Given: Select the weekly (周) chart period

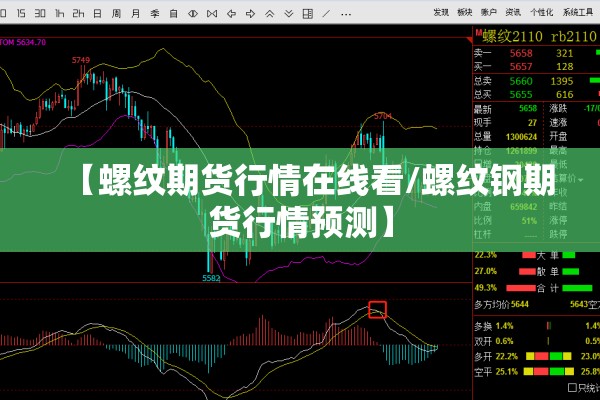Looking at the screenshot, I should pos(116,14).
